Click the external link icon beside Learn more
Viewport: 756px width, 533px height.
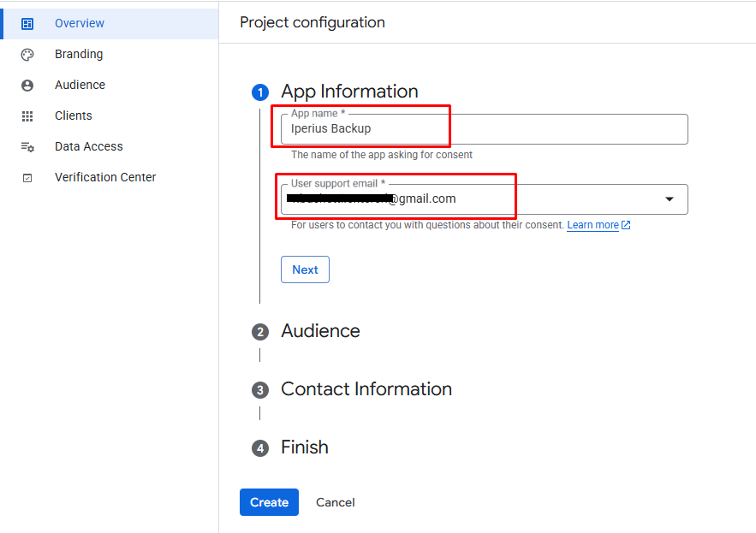626,225
